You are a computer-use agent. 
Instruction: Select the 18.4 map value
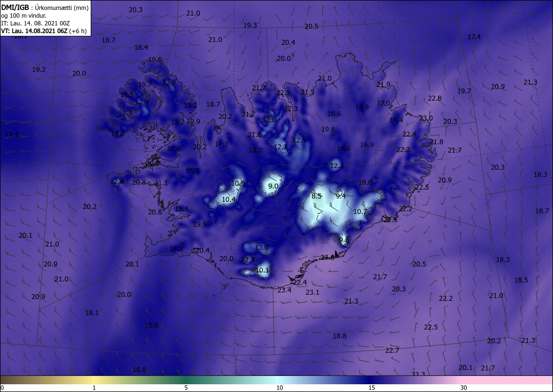(x=141, y=47)
